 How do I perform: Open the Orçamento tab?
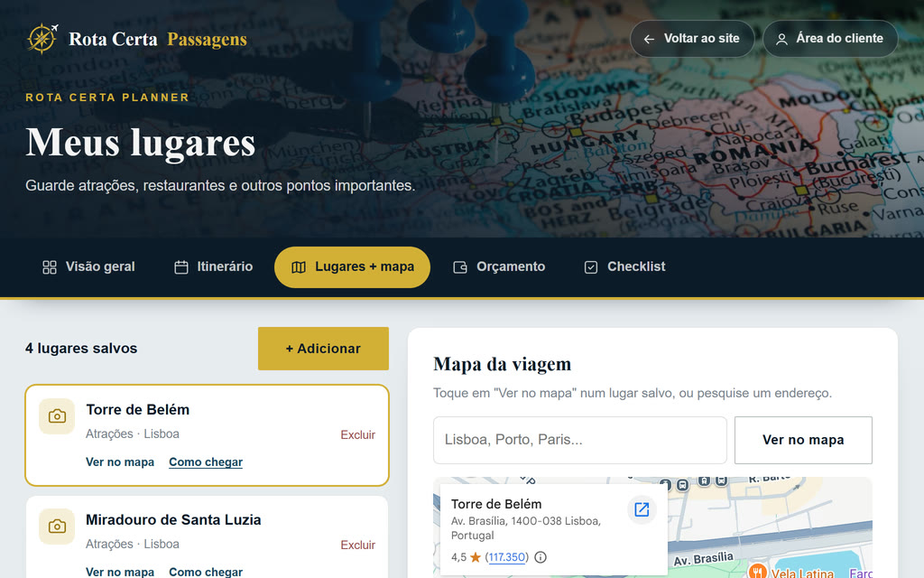pyautogui.click(x=499, y=267)
